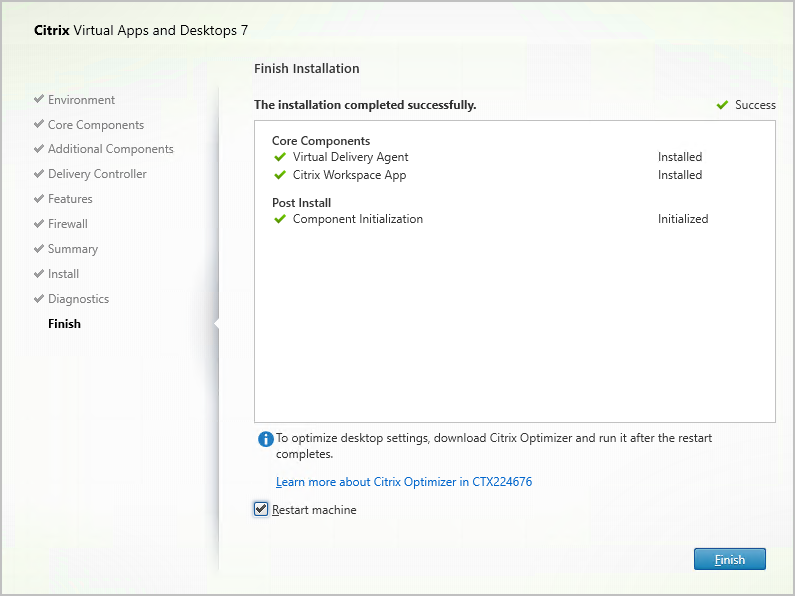
Task: Click the checkmark beside Environment step
Action: 39,100
